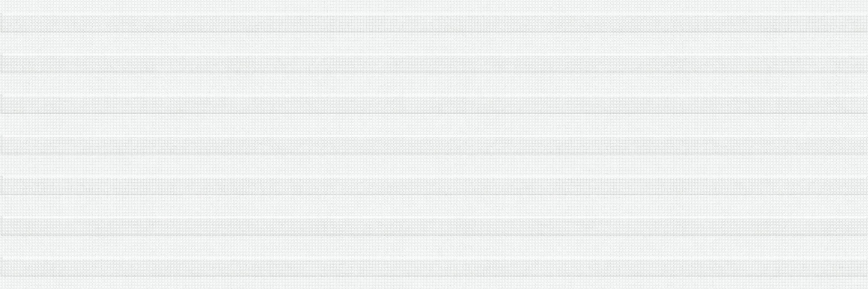Click the third gray band from top

pos(434,105)
